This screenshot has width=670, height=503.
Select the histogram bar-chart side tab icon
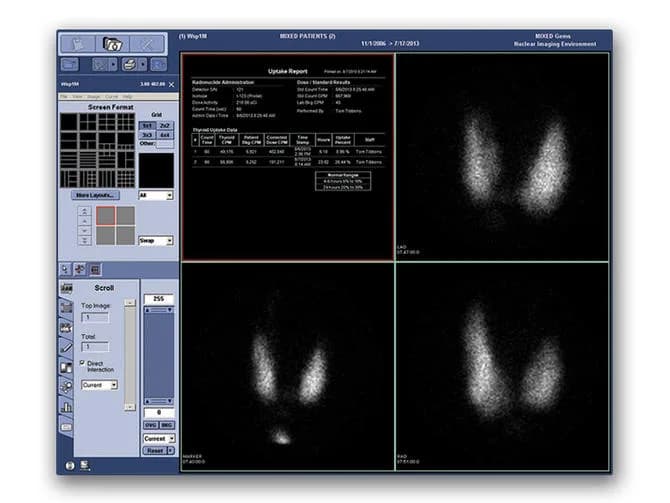[x=66, y=406]
